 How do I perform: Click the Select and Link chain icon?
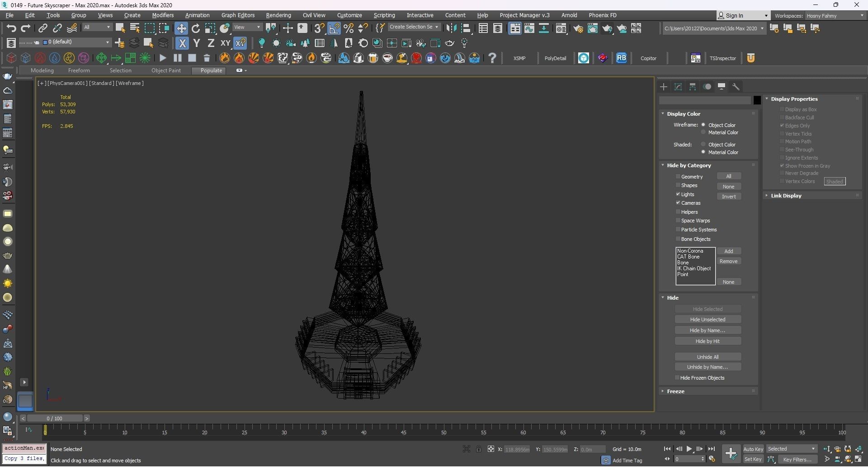tap(42, 28)
